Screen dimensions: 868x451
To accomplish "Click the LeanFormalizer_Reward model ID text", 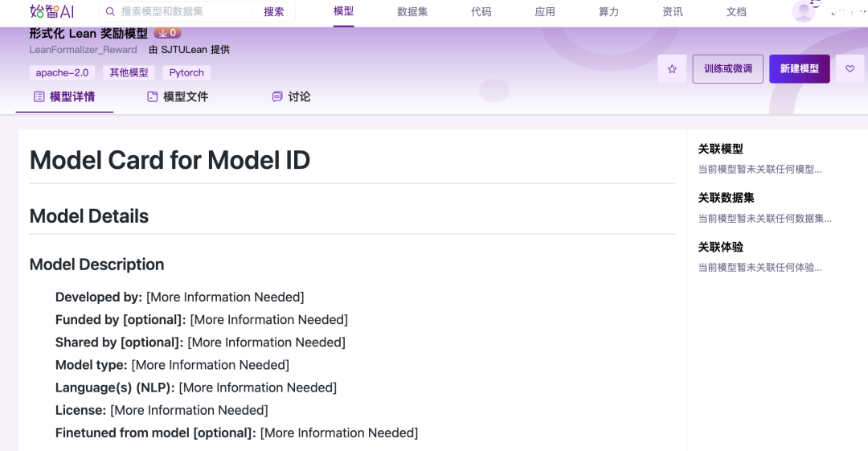I will (83, 50).
